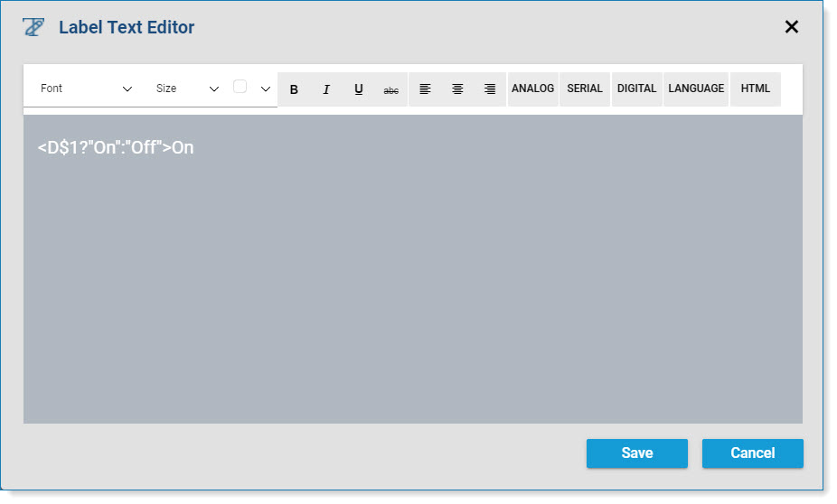Cancel label text editing

coord(753,453)
